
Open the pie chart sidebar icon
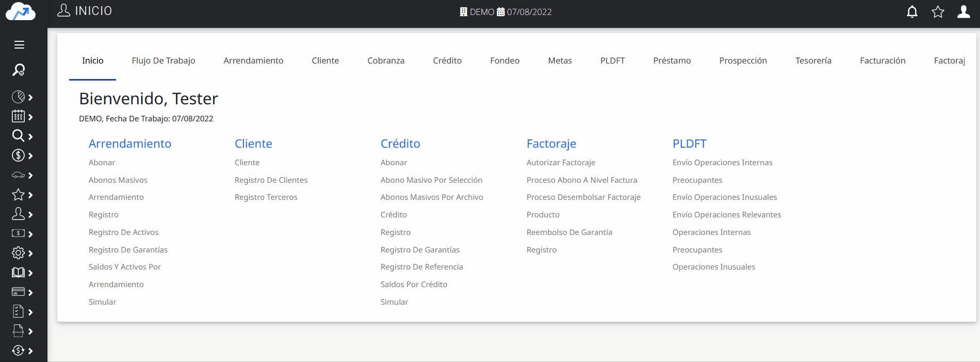pyautogui.click(x=18, y=97)
